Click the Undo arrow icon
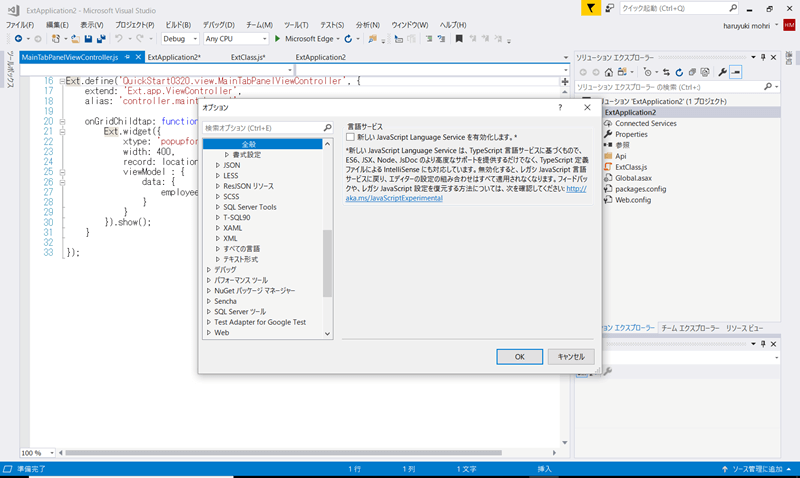This screenshot has height=478, width=800. [118, 39]
